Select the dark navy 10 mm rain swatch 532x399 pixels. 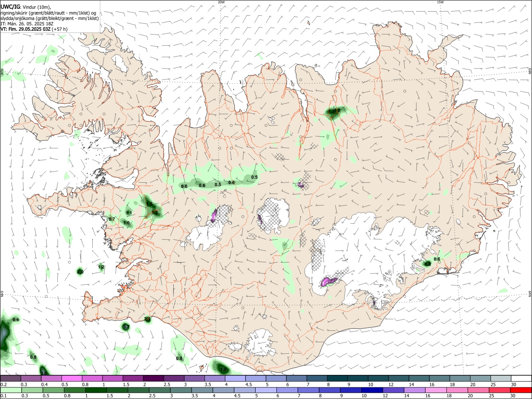(x=371, y=390)
